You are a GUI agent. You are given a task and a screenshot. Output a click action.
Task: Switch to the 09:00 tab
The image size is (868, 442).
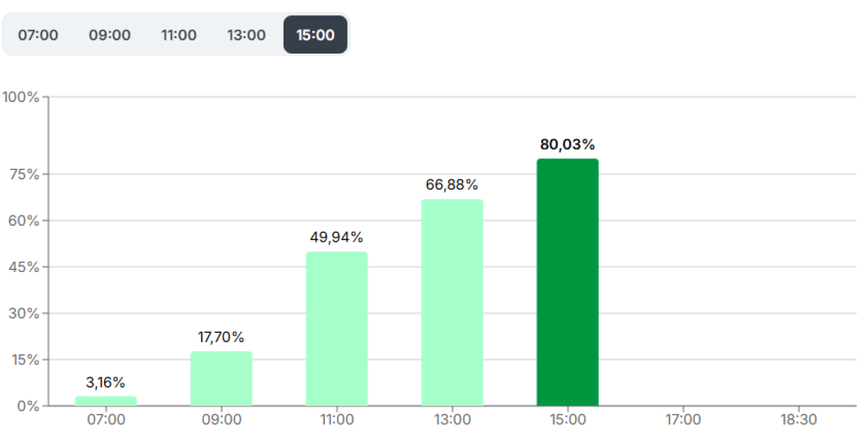click(x=110, y=35)
